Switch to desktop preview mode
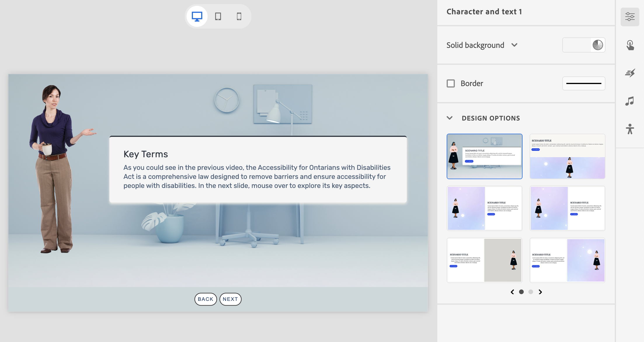Image resolution: width=644 pixels, height=342 pixels. pos(197,16)
